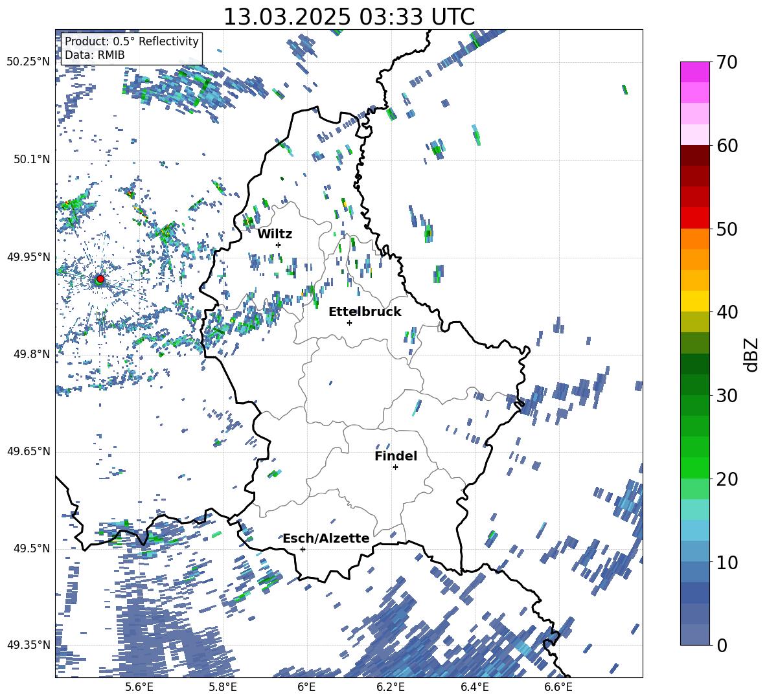This screenshot has width=767, height=700.
Task: Click the bright green colorbar swatch at 20
Action: click(x=695, y=468)
